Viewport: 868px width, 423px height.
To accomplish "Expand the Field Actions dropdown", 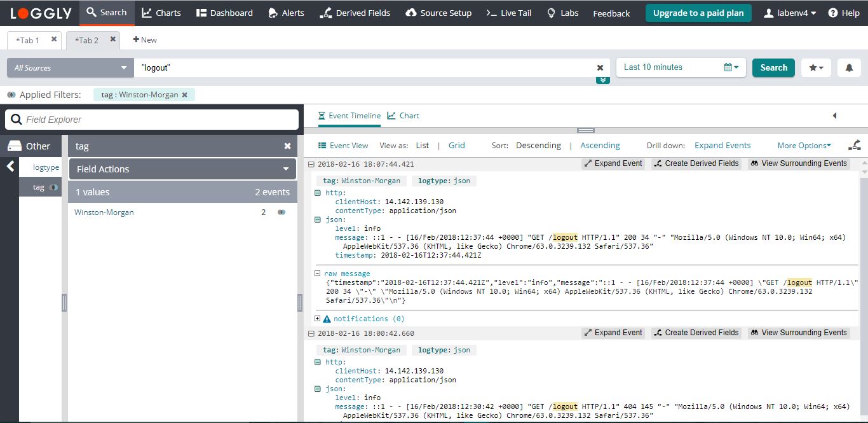I will coord(182,169).
